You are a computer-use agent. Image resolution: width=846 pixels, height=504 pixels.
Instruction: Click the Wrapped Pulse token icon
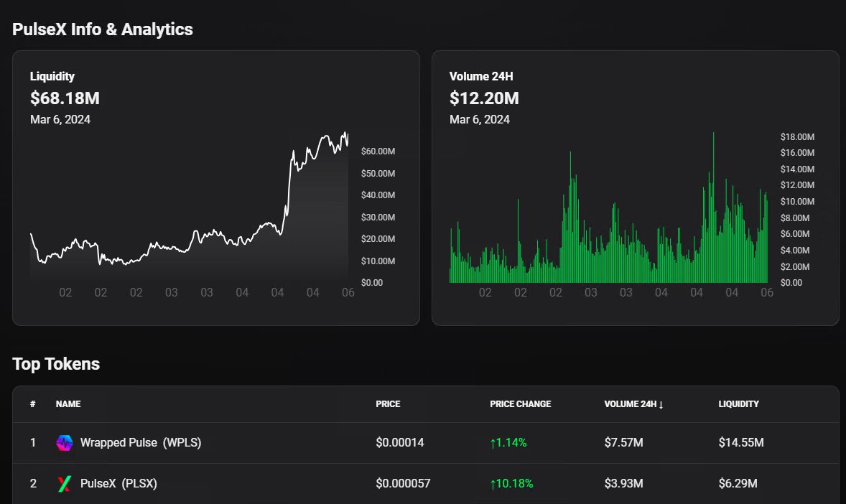click(x=64, y=443)
